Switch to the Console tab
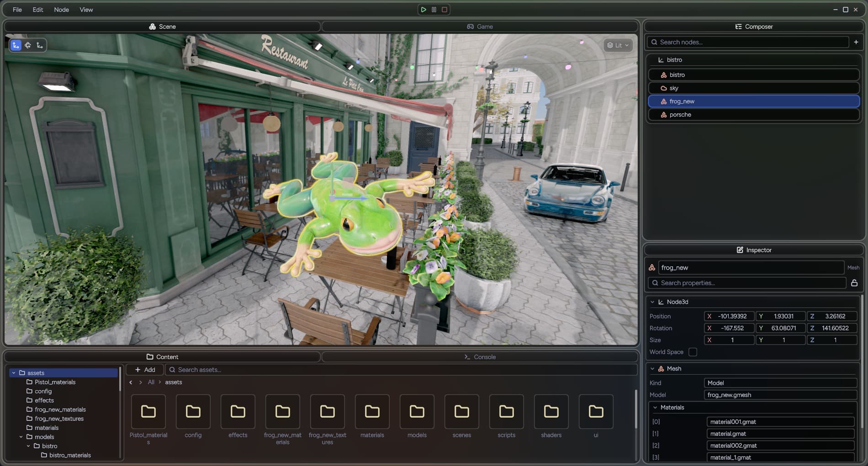The height and width of the screenshot is (466, 868). pos(480,357)
